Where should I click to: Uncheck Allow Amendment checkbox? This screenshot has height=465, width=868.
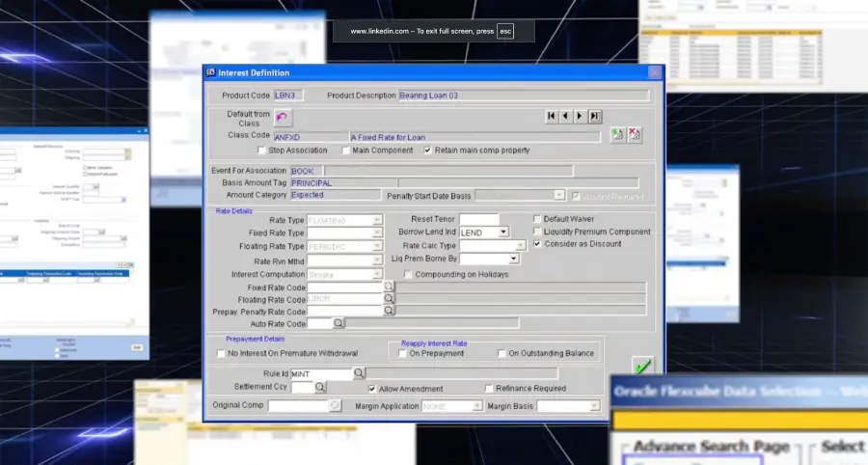click(372, 389)
